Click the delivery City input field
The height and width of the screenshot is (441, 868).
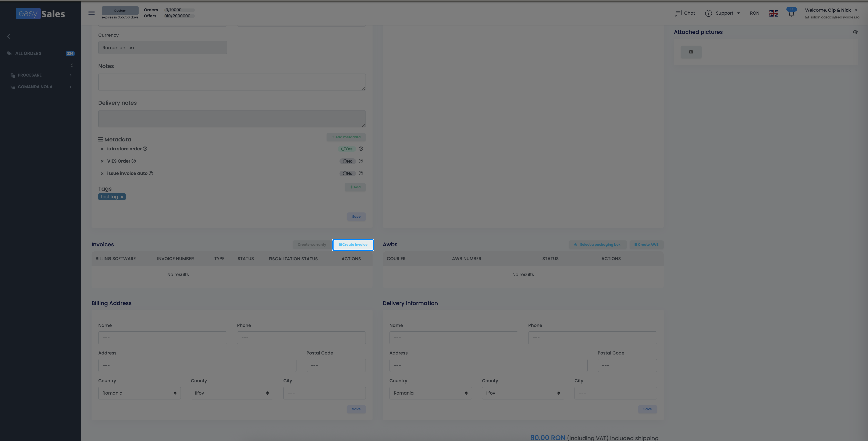coord(616,393)
